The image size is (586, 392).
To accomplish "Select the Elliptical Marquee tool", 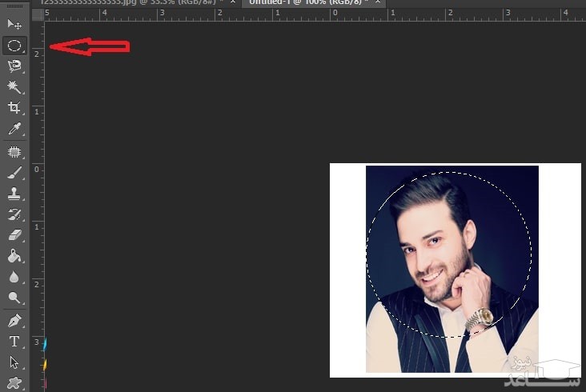I will coord(14,46).
